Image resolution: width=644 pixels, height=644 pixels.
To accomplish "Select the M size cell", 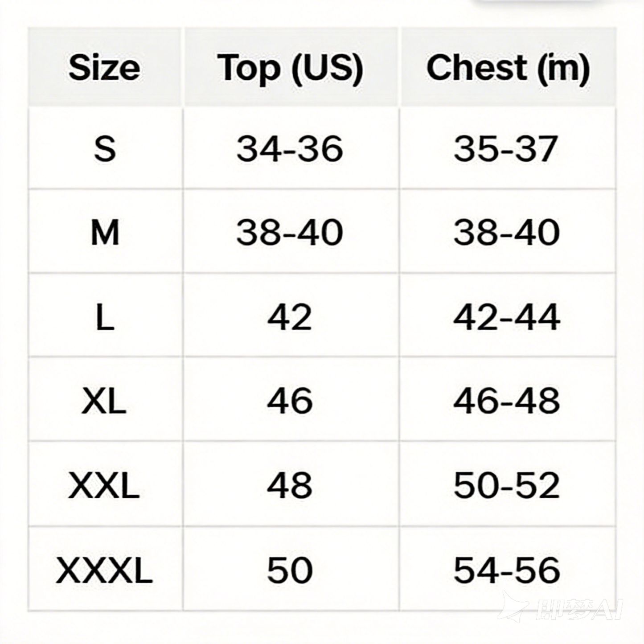I will (x=105, y=232).
